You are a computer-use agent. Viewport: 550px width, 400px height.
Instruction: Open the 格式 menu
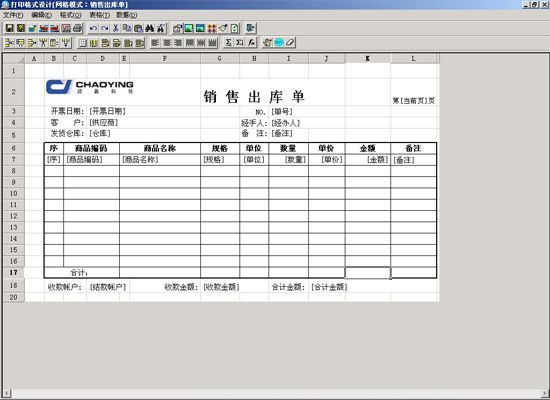(x=71, y=15)
